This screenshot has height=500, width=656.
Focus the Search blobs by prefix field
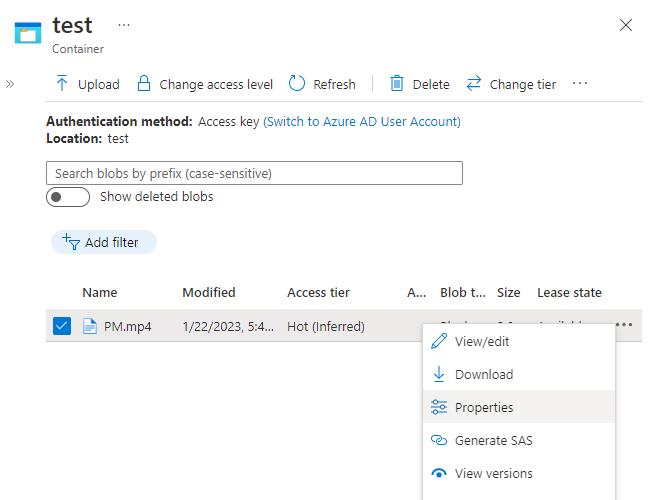(x=254, y=173)
